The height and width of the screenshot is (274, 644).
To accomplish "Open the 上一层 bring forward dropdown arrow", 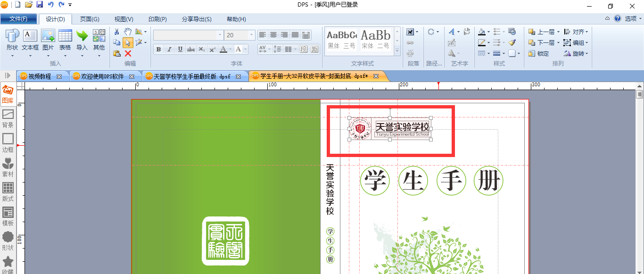I will pyautogui.click(x=558, y=32).
